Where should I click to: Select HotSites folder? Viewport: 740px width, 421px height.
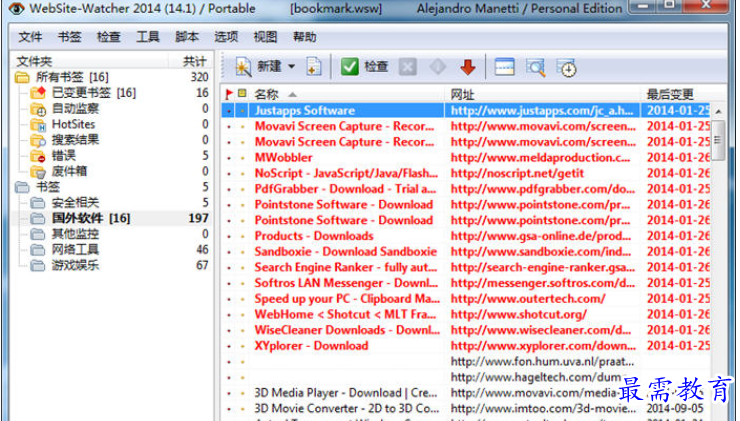[x=73, y=124]
